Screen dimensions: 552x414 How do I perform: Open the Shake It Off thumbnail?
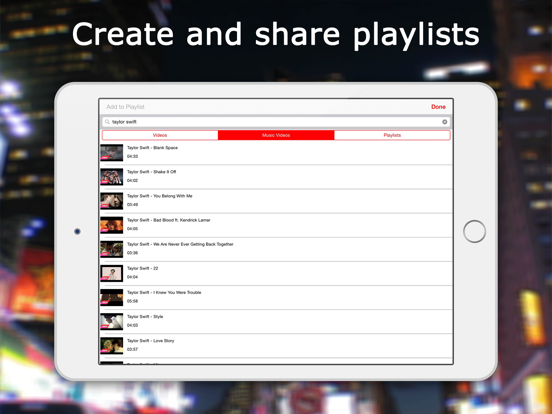(112, 176)
